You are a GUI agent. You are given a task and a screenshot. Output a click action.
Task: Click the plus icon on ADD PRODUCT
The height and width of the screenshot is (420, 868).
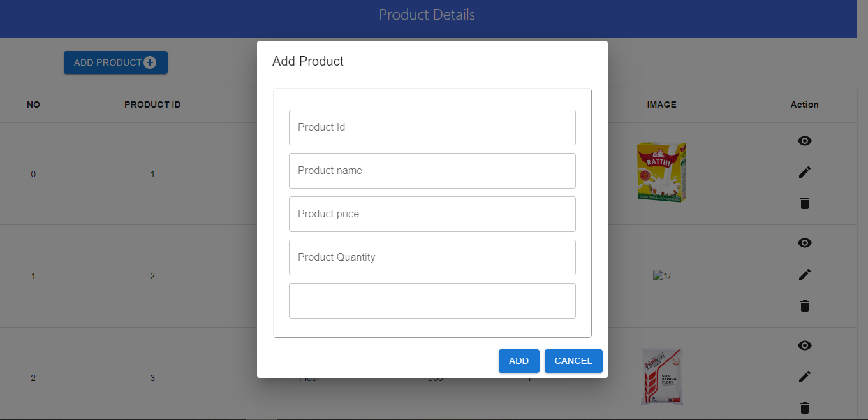tap(149, 62)
